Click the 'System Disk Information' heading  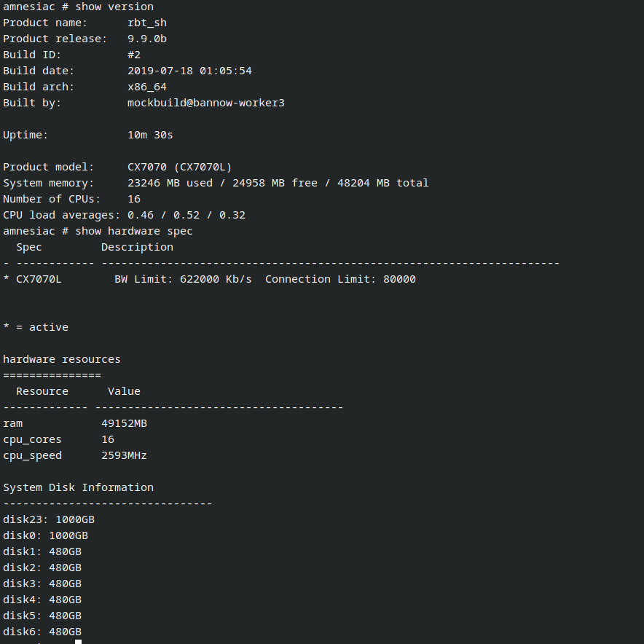(x=78, y=487)
